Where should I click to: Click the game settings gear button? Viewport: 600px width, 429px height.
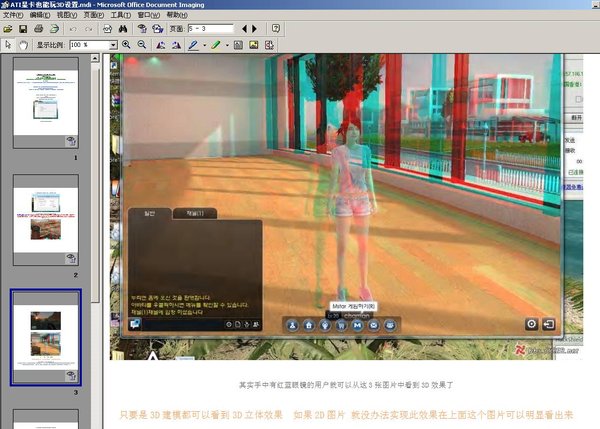click(x=532, y=324)
